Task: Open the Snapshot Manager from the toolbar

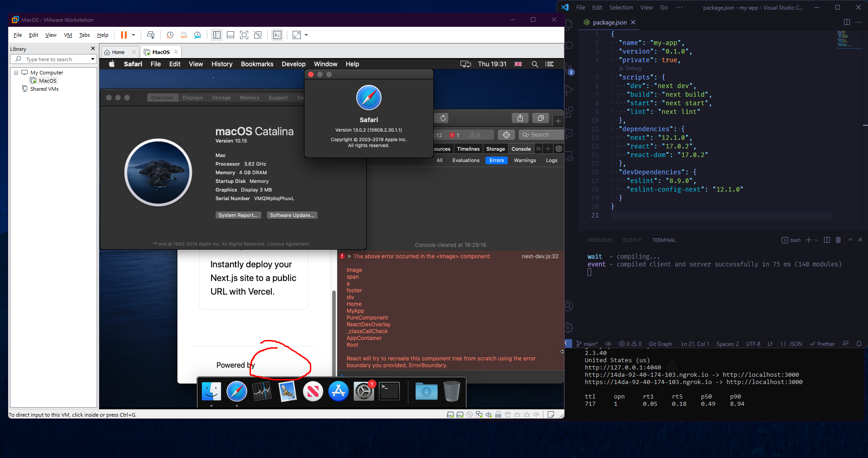Action: point(197,35)
